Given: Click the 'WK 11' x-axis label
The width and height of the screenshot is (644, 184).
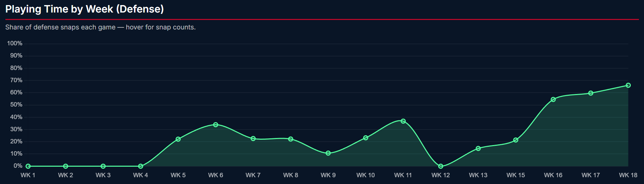Looking at the screenshot, I should 403,175.
